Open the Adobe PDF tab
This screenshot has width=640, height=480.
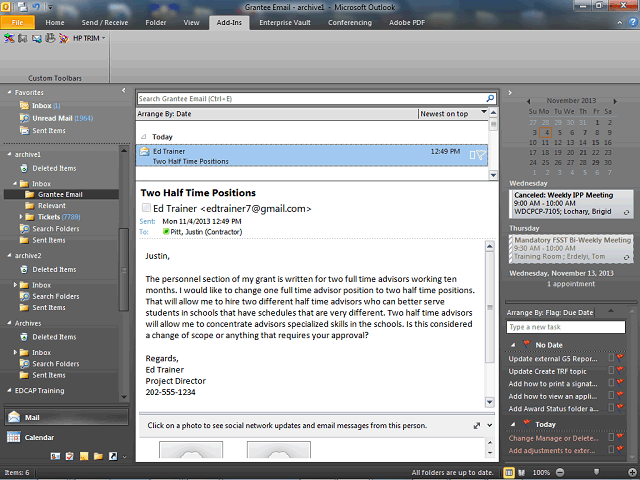pyautogui.click(x=407, y=23)
